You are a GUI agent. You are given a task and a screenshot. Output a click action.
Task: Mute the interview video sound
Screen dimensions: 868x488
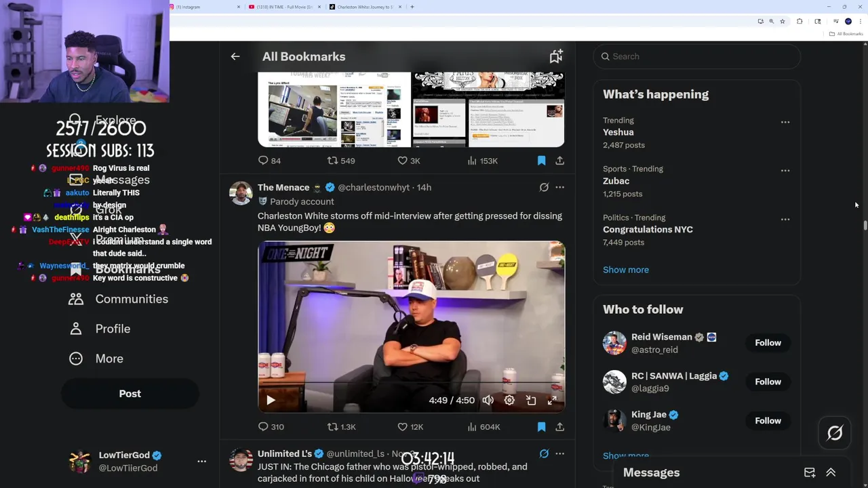point(488,401)
